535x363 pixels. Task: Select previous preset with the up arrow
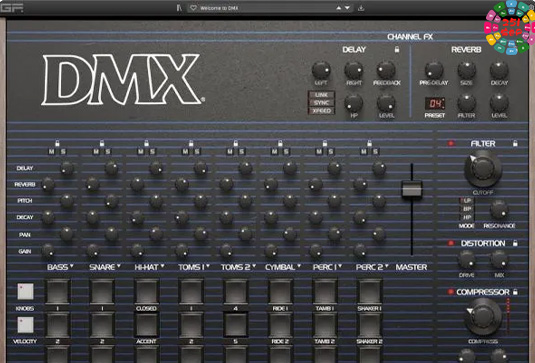point(339,8)
